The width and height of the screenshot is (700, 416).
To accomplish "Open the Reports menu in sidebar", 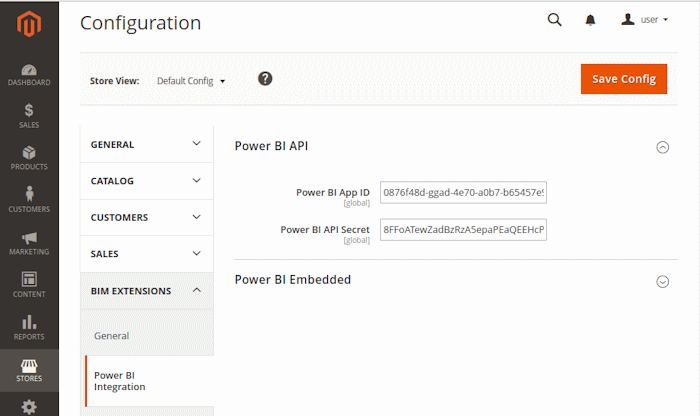I will coord(29,328).
